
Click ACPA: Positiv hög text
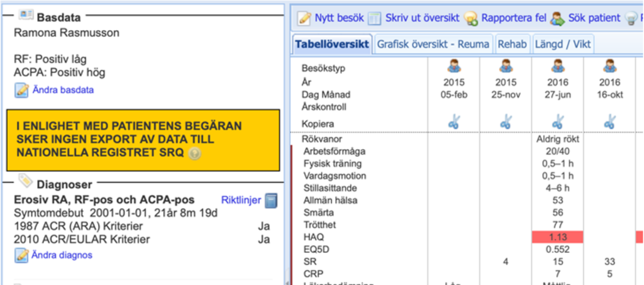(x=60, y=73)
